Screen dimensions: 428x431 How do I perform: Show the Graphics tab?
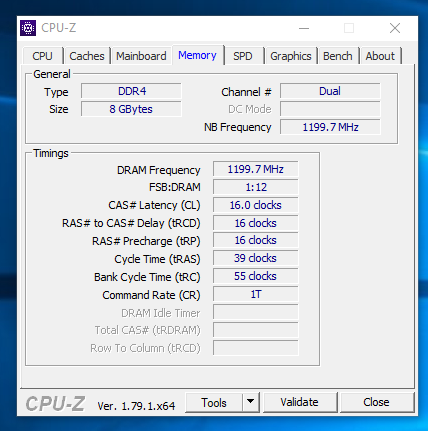tap(291, 56)
